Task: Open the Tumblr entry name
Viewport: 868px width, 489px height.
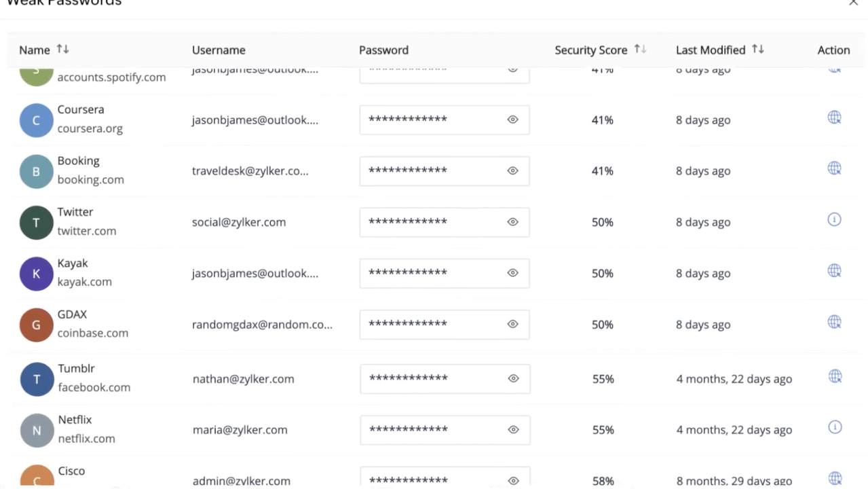Action: pos(76,368)
